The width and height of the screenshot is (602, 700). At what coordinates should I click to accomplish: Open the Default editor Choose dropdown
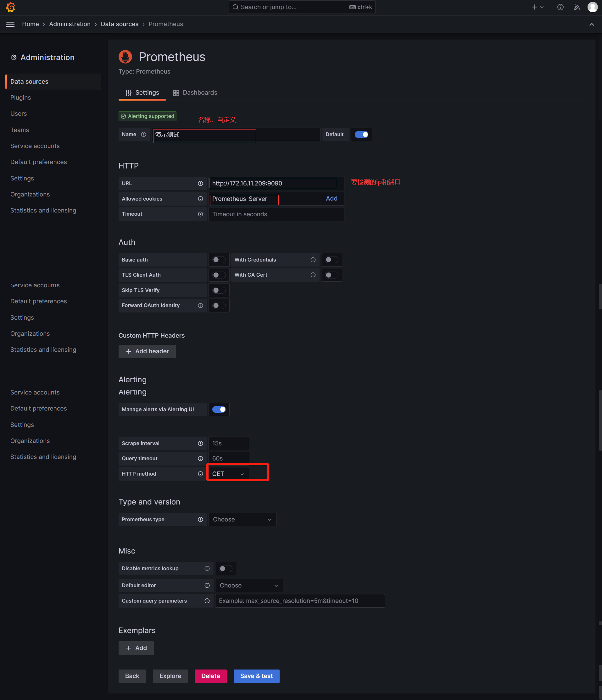pyautogui.click(x=249, y=586)
